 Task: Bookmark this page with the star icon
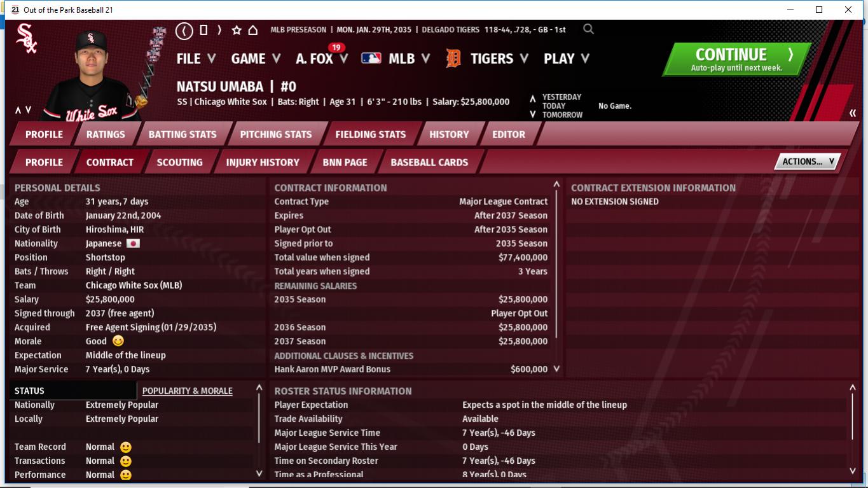237,30
